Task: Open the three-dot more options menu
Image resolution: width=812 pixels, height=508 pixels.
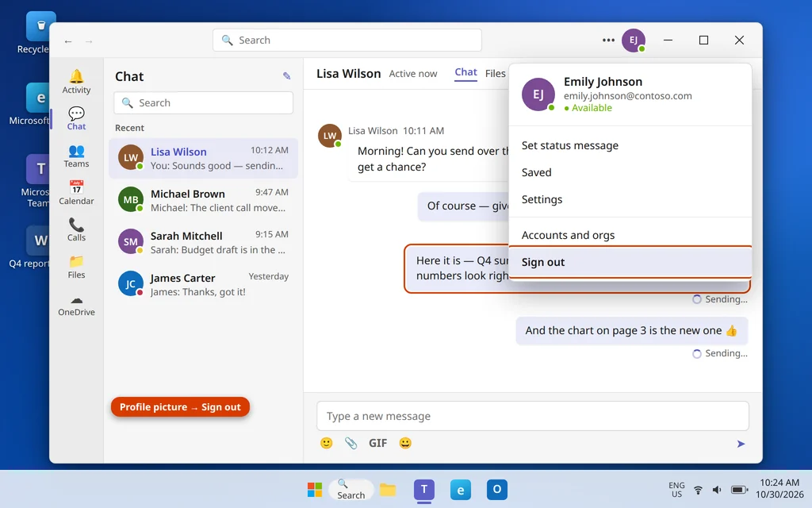Action: tap(608, 40)
